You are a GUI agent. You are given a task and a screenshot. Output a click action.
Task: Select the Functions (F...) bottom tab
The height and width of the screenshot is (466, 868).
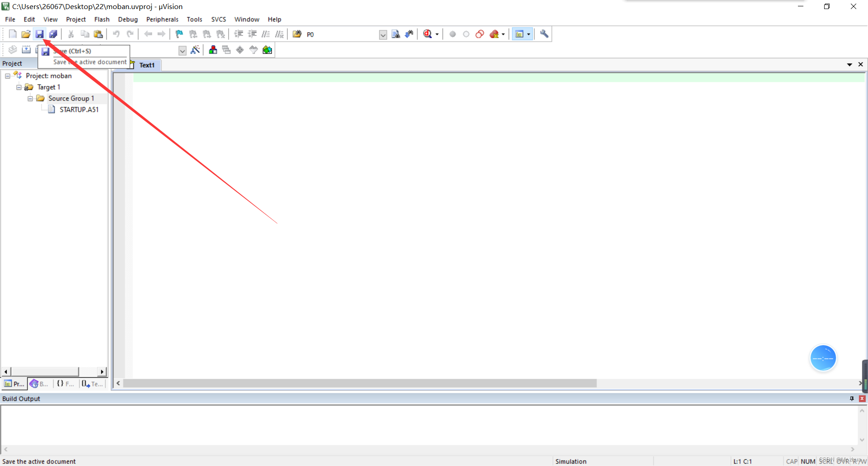pos(66,384)
